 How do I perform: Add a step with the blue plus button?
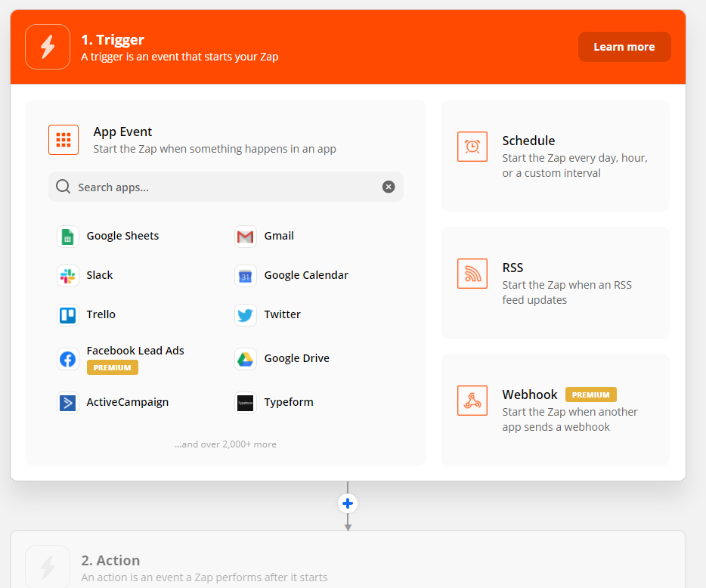pyautogui.click(x=348, y=503)
